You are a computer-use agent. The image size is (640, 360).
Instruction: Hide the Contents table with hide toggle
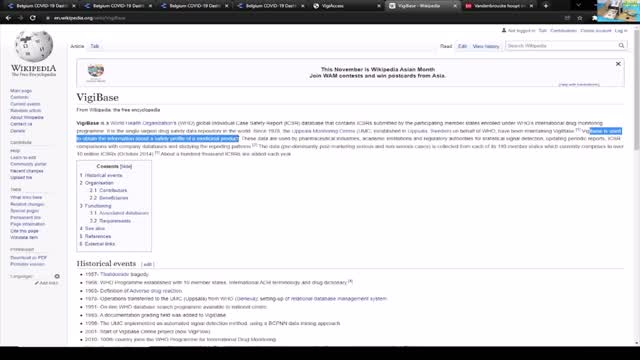tap(126, 167)
